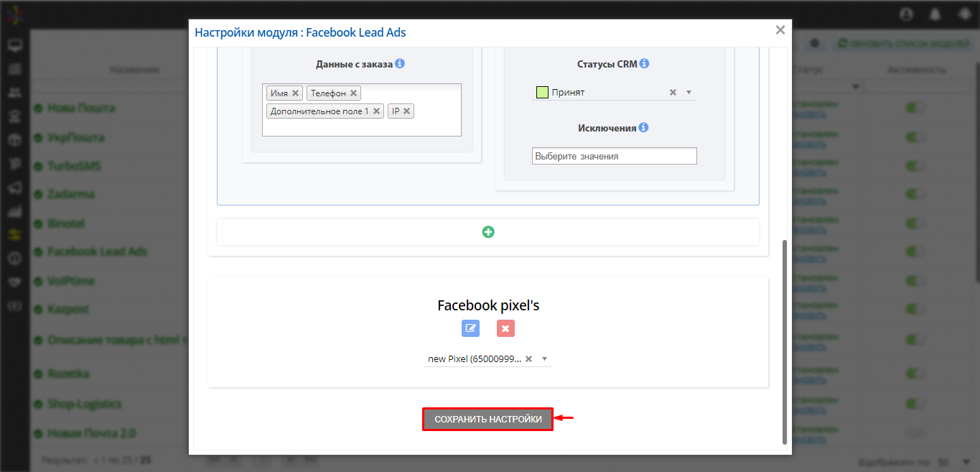
Task: Open the Исключения values selector
Action: (x=615, y=156)
